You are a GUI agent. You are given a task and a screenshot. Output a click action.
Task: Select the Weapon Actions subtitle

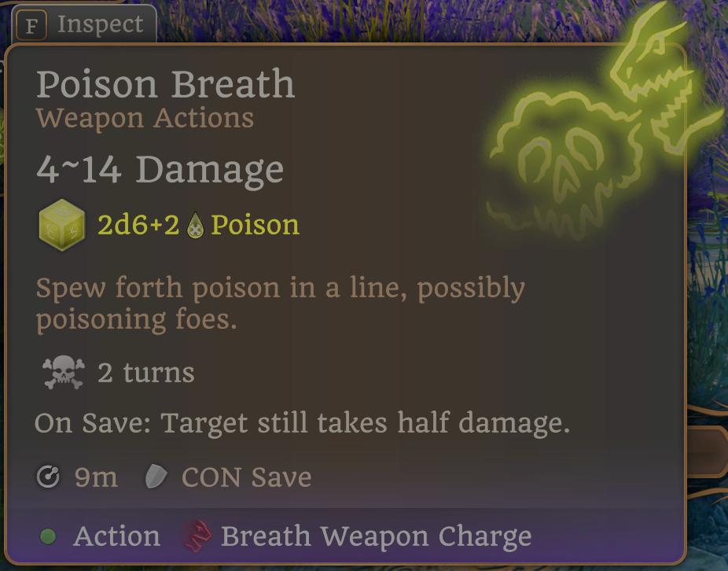click(x=145, y=118)
